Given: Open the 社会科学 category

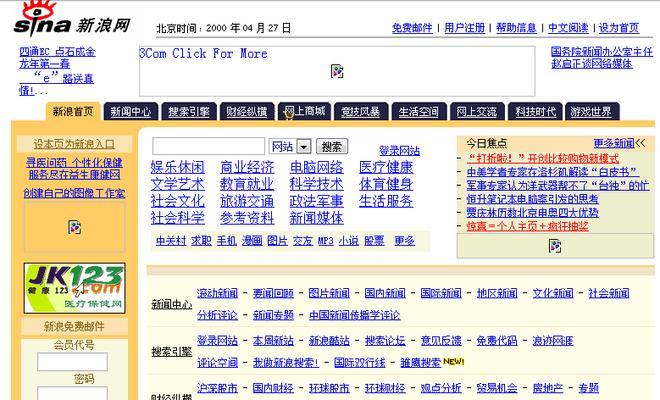Looking at the screenshot, I should pos(178,218).
